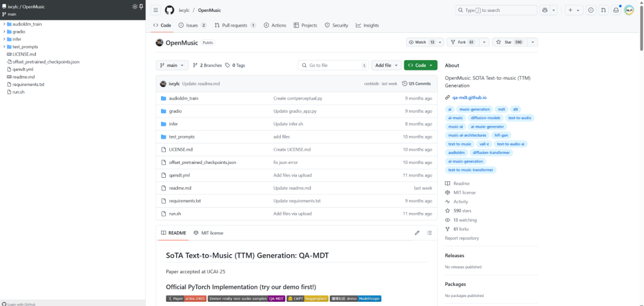Image resolution: width=644 pixels, height=306 pixels.
Task: Open the Watch options dropdown
Action: point(441,42)
